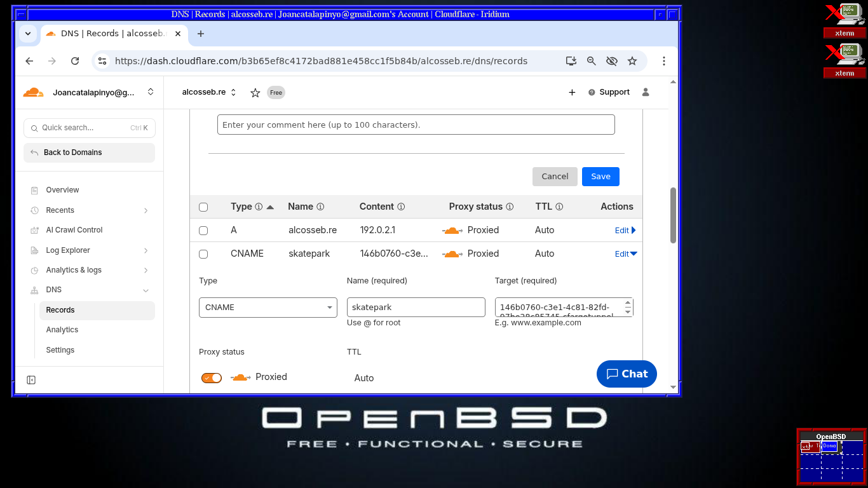
Task: Open the user profile icon
Action: pyautogui.click(x=646, y=92)
